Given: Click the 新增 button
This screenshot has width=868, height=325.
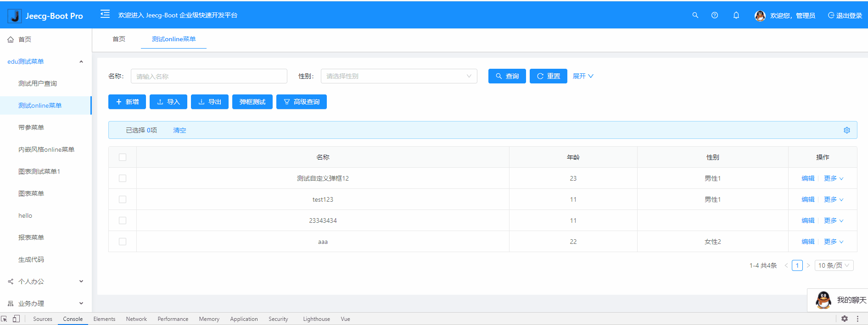Looking at the screenshot, I should (127, 102).
